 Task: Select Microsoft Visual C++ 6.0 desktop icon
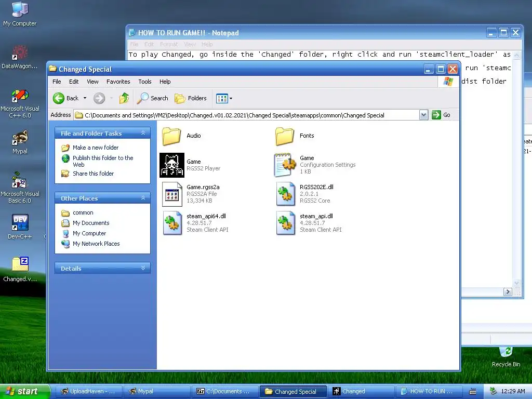20,103
